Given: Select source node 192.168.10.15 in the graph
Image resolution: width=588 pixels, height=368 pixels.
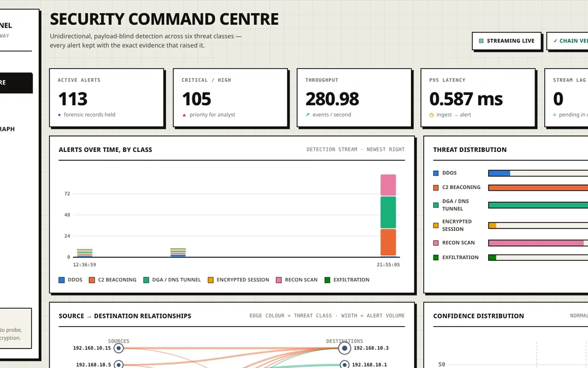Looking at the screenshot, I should 119,348.
